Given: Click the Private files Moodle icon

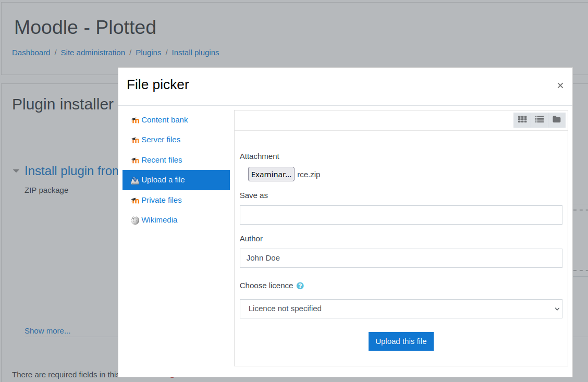Looking at the screenshot, I should [x=135, y=201].
